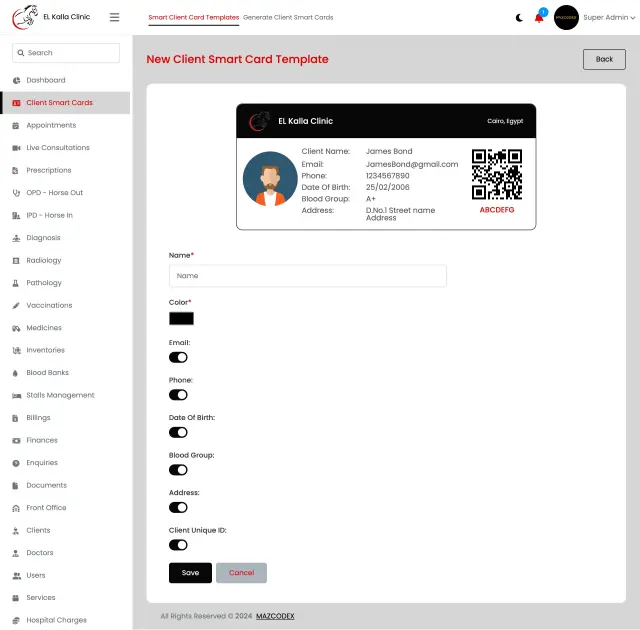
Task: Open the black Color picker swatch
Action: click(181, 318)
